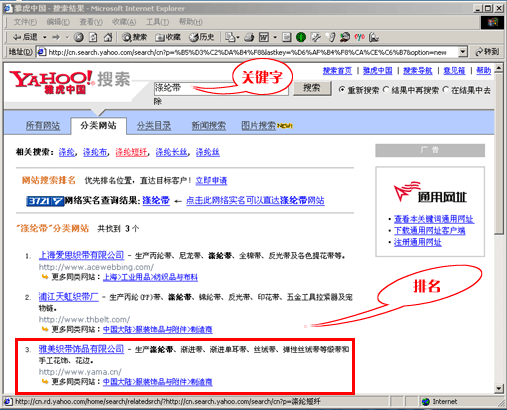Switch to the 图片搜索 tab
507x410 pixels.
[x=259, y=126]
